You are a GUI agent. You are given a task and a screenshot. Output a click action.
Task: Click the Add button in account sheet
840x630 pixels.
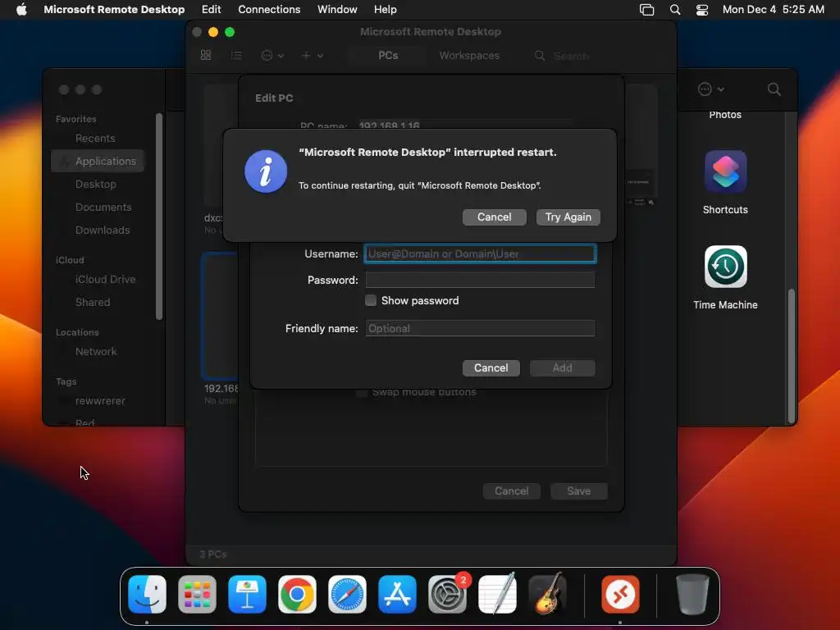563,368
